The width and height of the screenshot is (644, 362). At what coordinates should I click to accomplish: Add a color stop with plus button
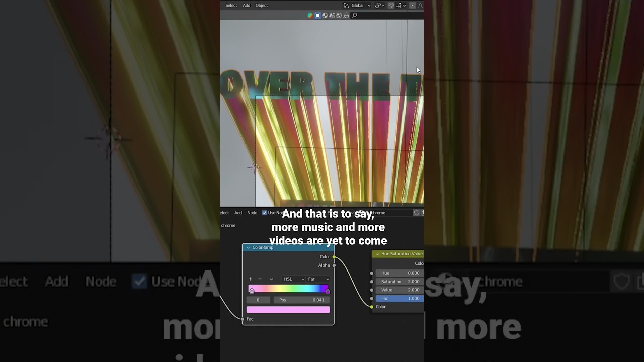[250, 279]
